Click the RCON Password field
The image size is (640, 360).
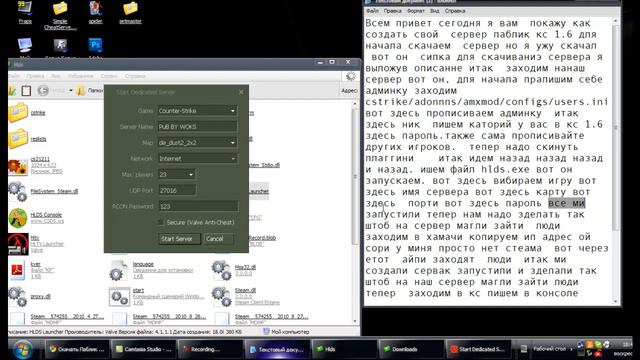(x=198, y=207)
